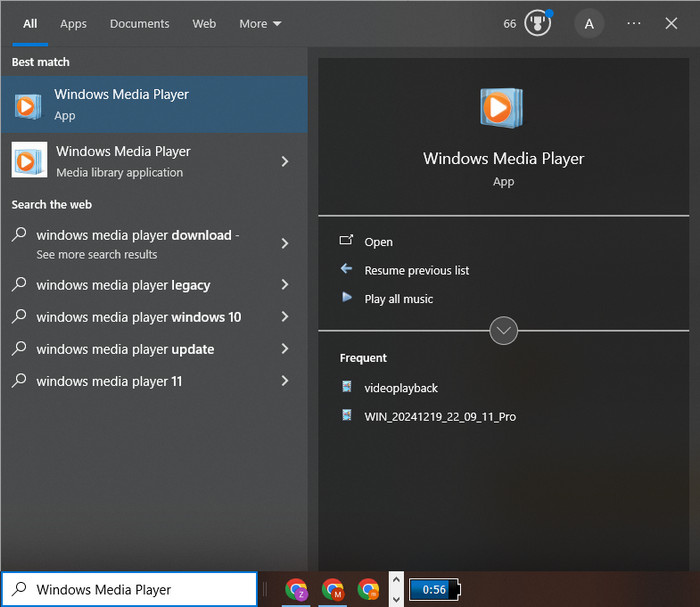This screenshot has height=607, width=700.
Task: Choose Play all music
Action: tap(399, 299)
